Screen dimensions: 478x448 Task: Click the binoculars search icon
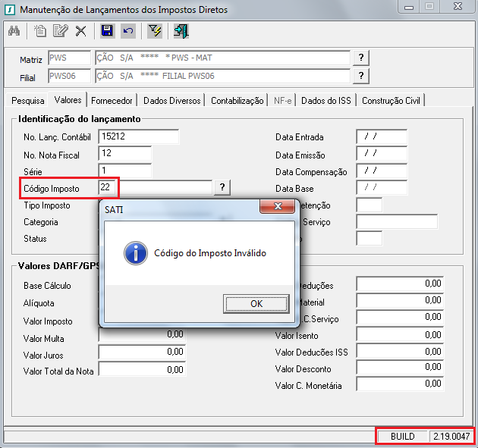[14, 31]
